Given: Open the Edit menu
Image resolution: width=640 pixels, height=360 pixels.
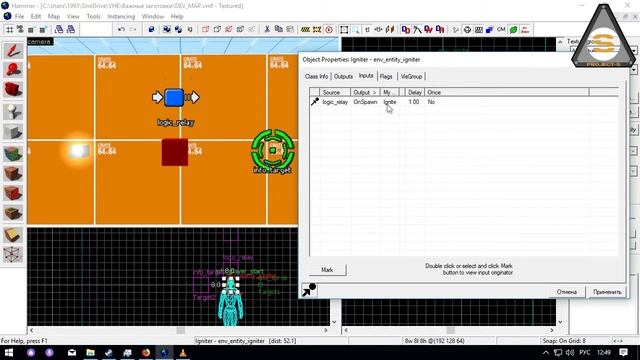Looking at the screenshot, I should [36, 16].
